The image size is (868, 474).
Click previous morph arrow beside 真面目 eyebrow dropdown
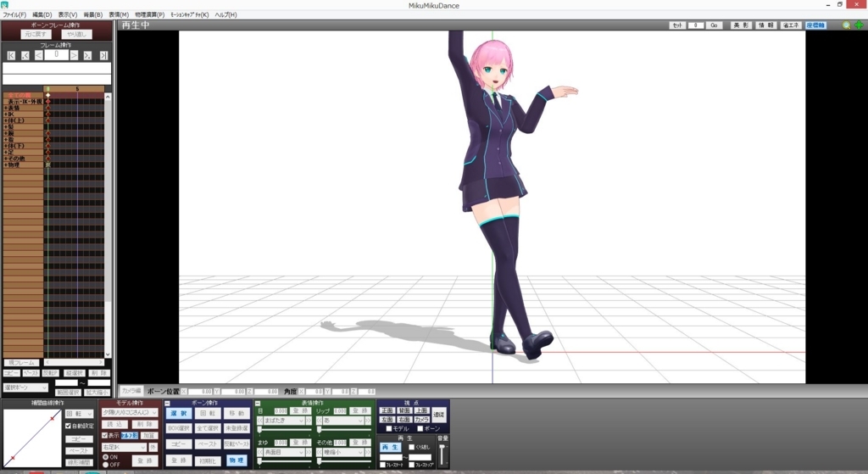click(x=259, y=453)
